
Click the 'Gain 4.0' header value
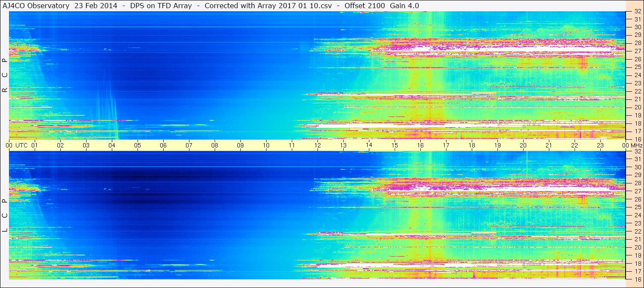coord(404,6)
